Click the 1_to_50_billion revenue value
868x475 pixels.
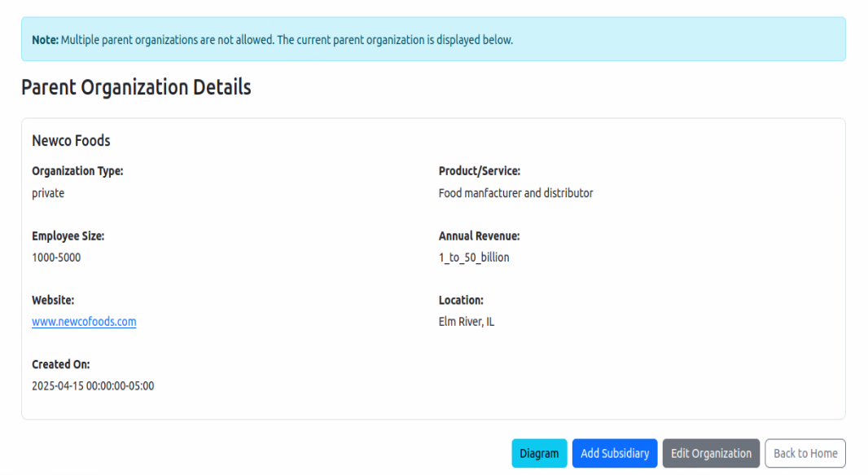coord(474,257)
